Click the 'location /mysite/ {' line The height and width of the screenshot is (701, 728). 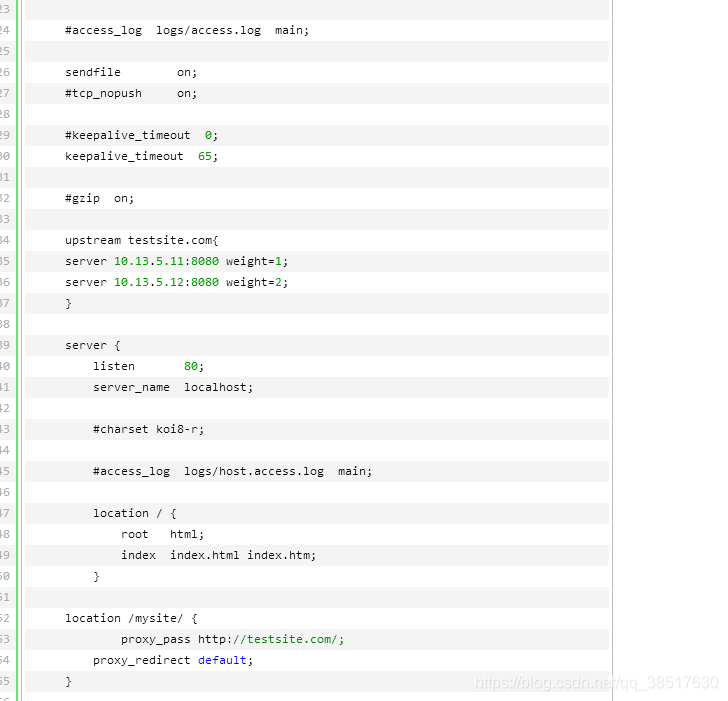(x=131, y=618)
